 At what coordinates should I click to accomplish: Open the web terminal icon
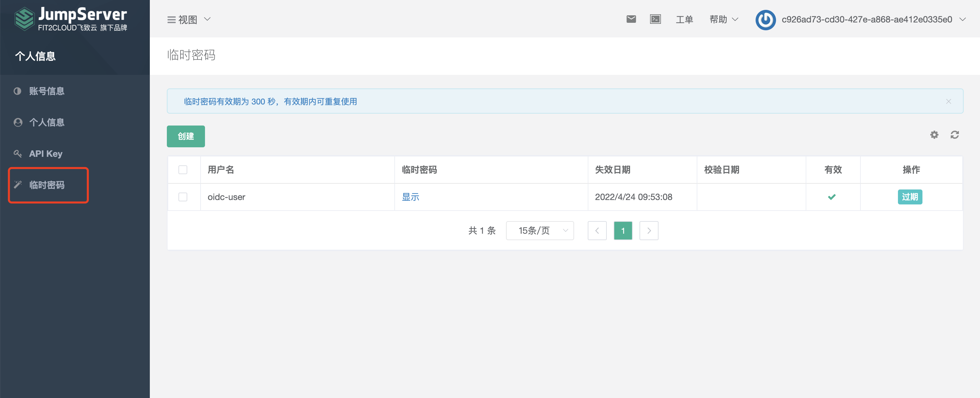655,19
